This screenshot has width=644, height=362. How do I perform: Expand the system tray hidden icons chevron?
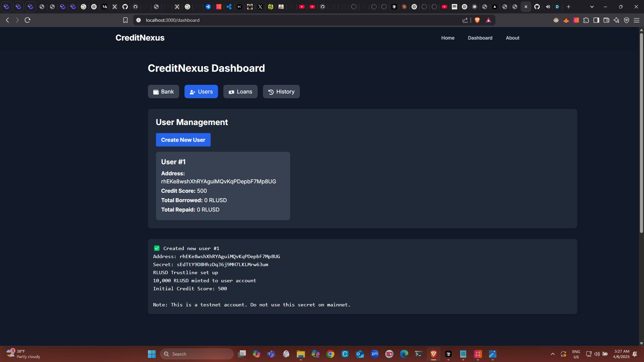(553, 354)
